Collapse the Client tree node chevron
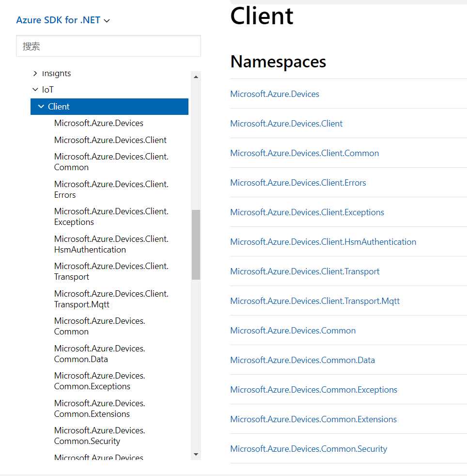Screen dimensions: 467x476 click(41, 107)
